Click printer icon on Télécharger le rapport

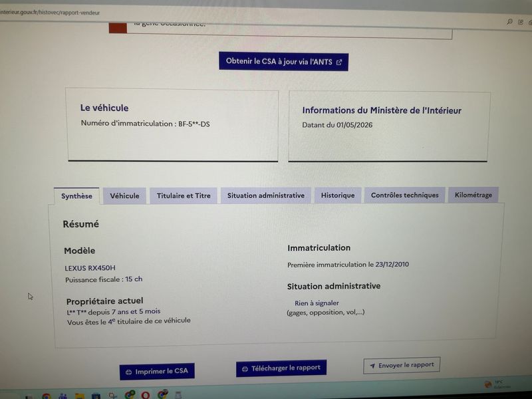point(245,369)
